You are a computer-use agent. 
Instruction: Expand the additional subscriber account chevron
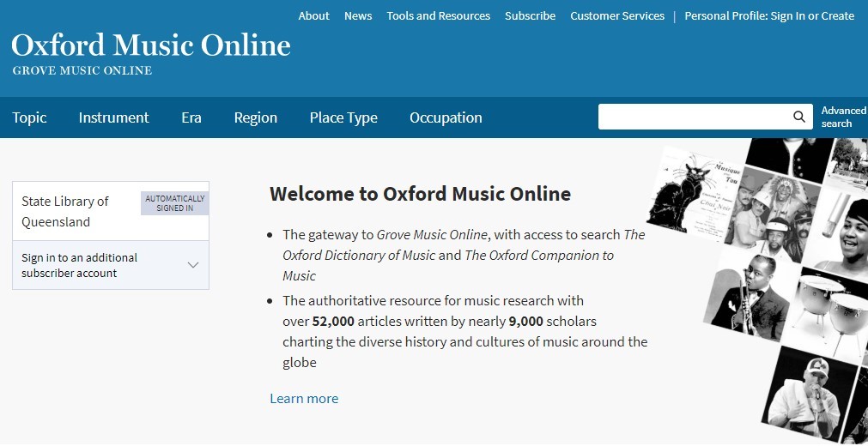193,265
